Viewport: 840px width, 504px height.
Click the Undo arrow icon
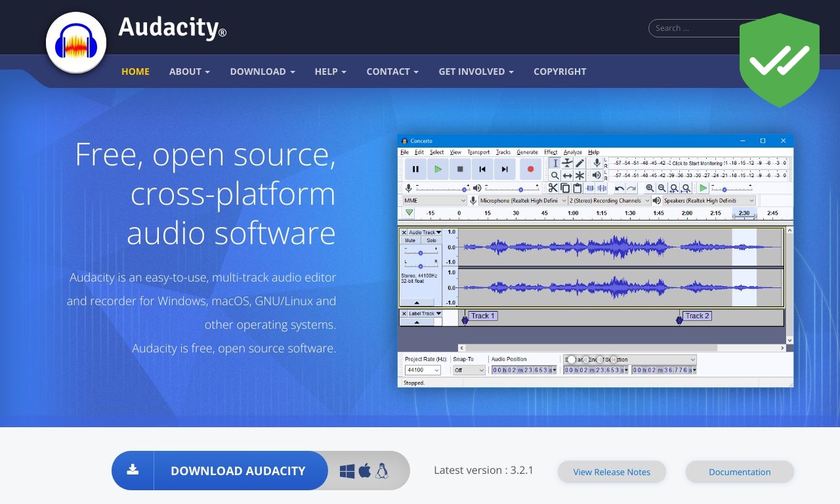coord(619,188)
